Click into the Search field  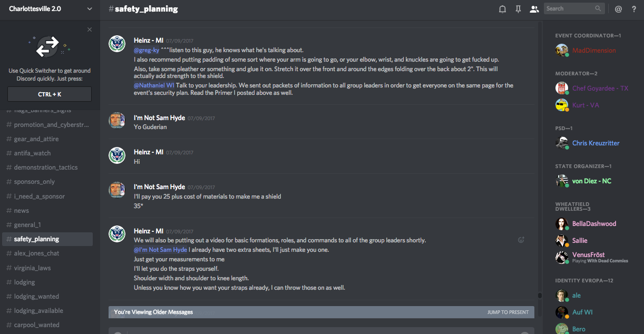pyautogui.click(x=569, y=8)
